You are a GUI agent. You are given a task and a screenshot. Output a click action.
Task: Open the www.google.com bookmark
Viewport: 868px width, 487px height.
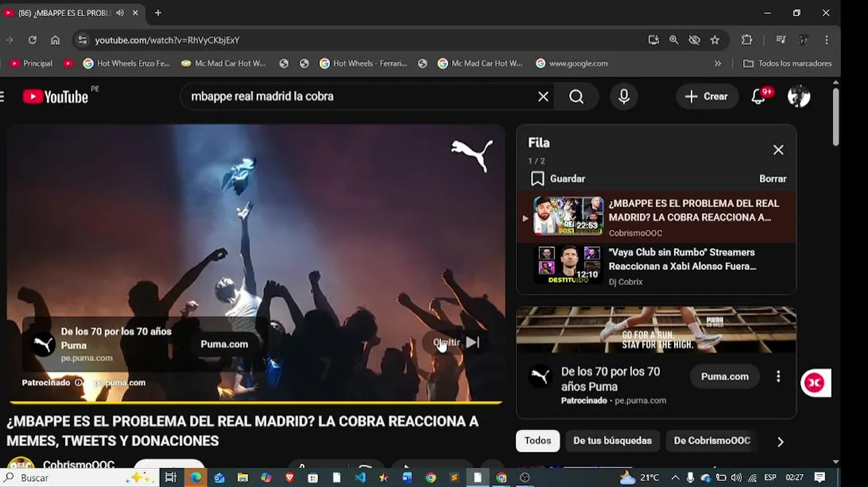tap(572, 64)
